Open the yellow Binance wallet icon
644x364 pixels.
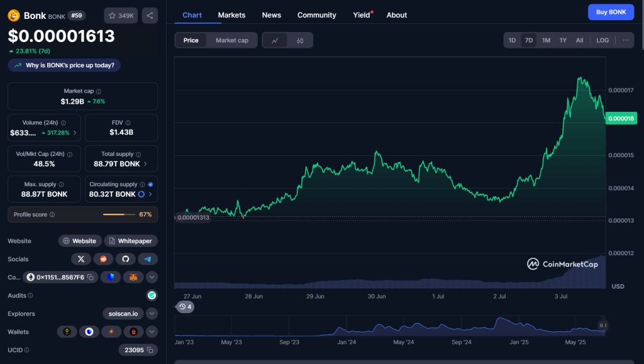click(67, 331)
